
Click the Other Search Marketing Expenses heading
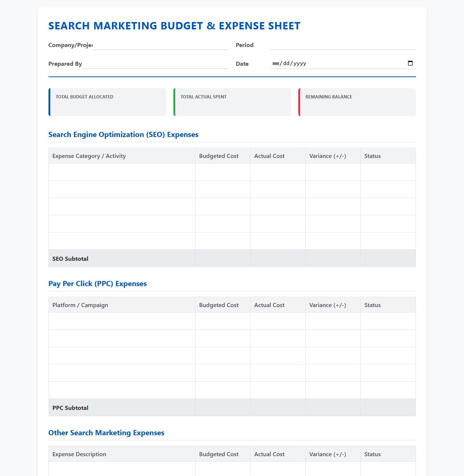[107, 433]
